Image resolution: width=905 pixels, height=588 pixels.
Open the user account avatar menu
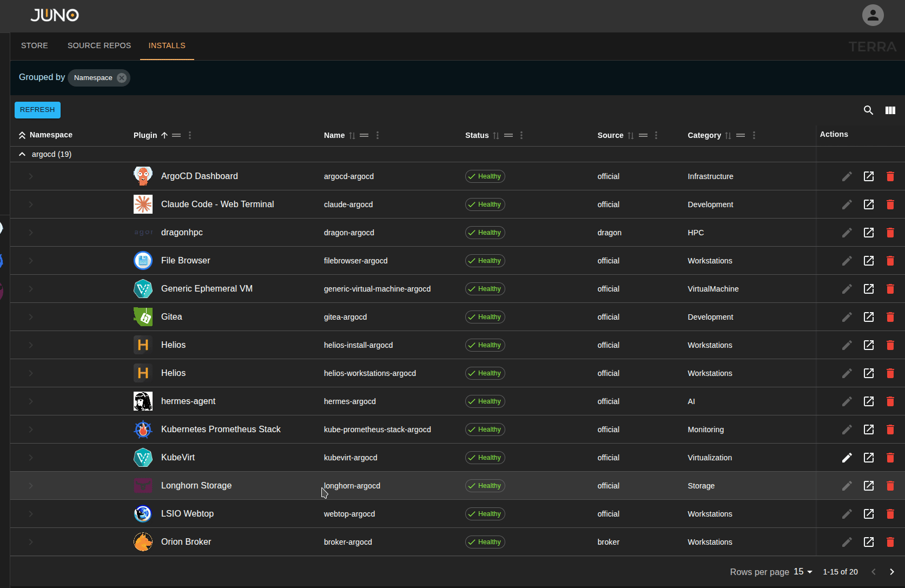pyautogui.click(x=873, y=15)
